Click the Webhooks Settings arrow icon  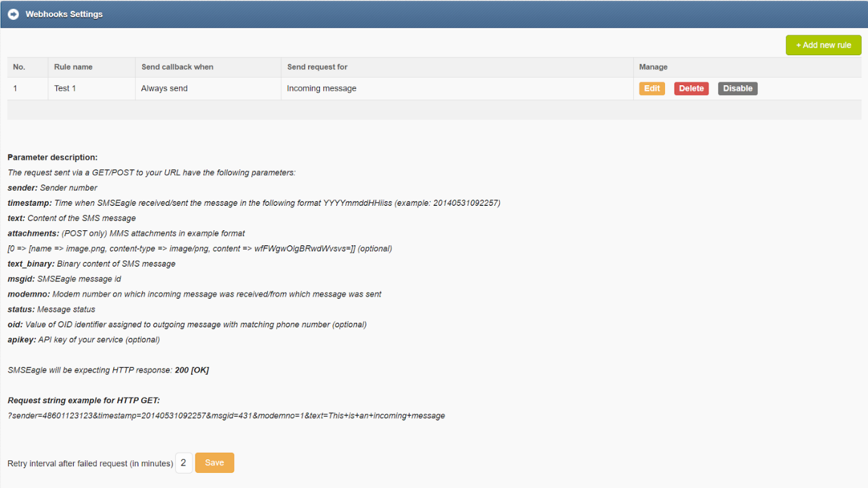(x=13, y=14)
